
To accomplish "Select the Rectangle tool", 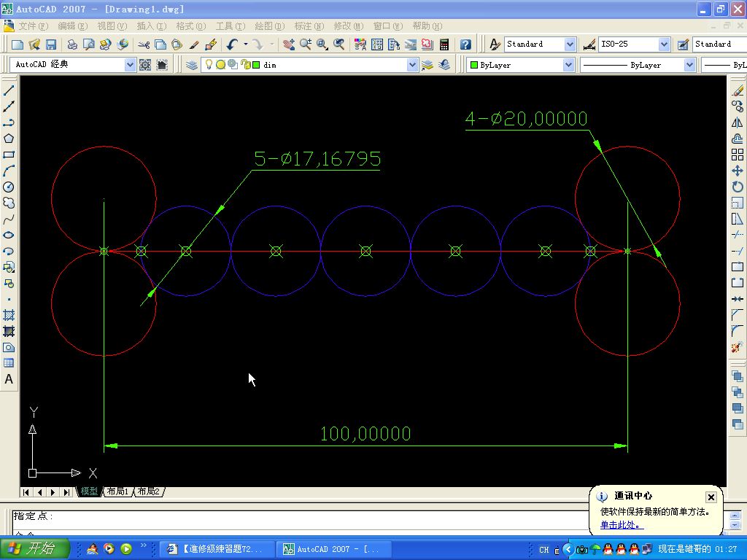I will 9,155.
